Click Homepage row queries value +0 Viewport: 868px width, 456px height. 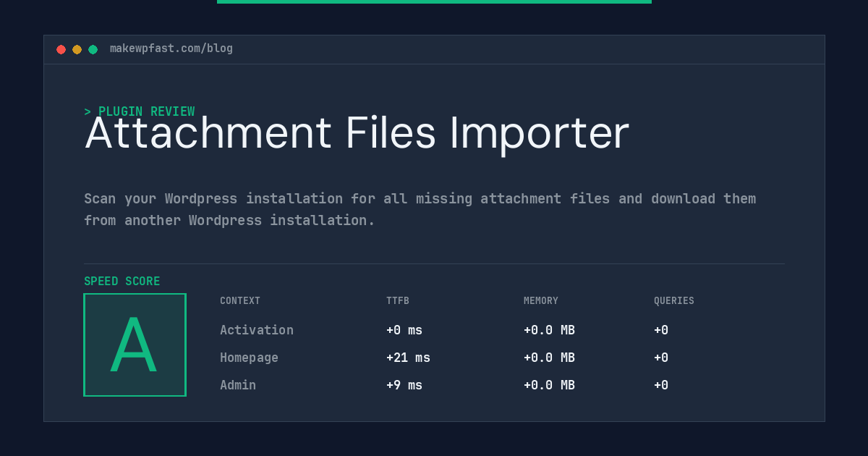tap(661, 358)
